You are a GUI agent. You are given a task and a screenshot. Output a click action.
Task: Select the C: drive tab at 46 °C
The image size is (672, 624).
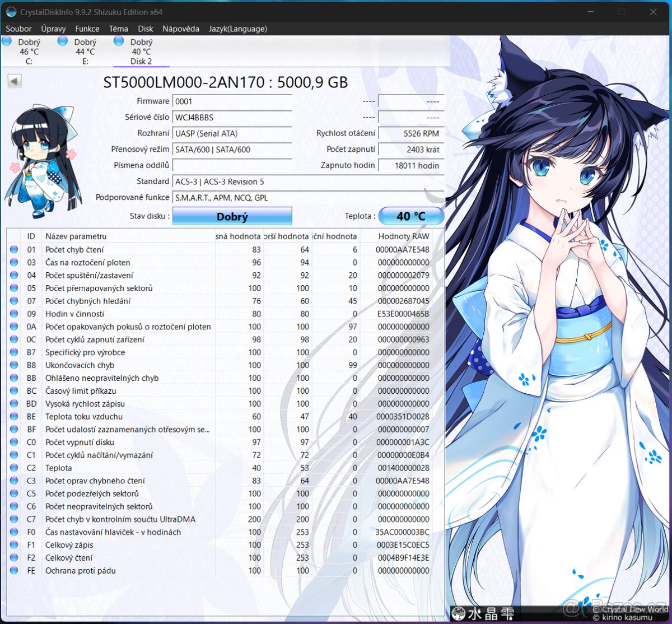pos(29,51)
